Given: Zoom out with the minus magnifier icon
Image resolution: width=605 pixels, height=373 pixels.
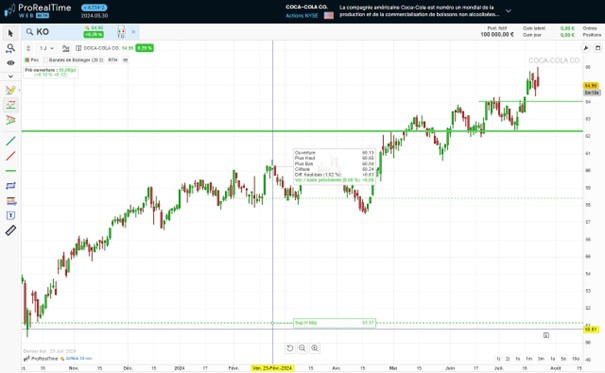Looking at the screenshot, I should 302,348.
